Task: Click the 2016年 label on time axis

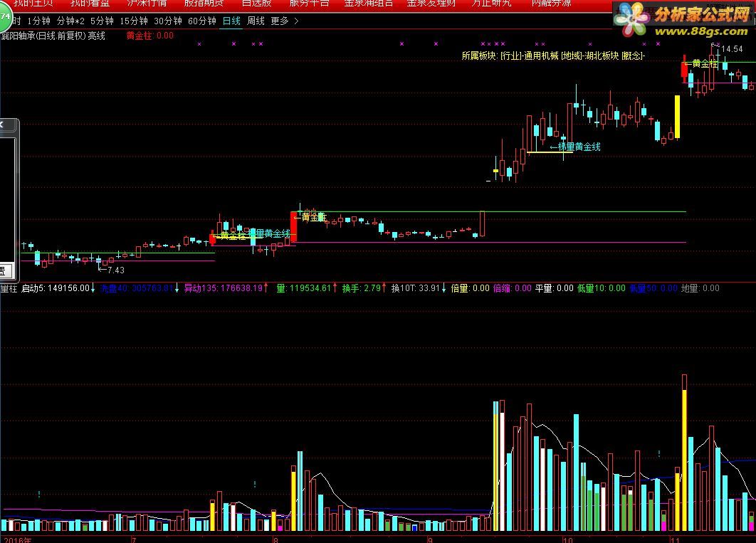Action: pyautogui.click(x=18, y=539)
